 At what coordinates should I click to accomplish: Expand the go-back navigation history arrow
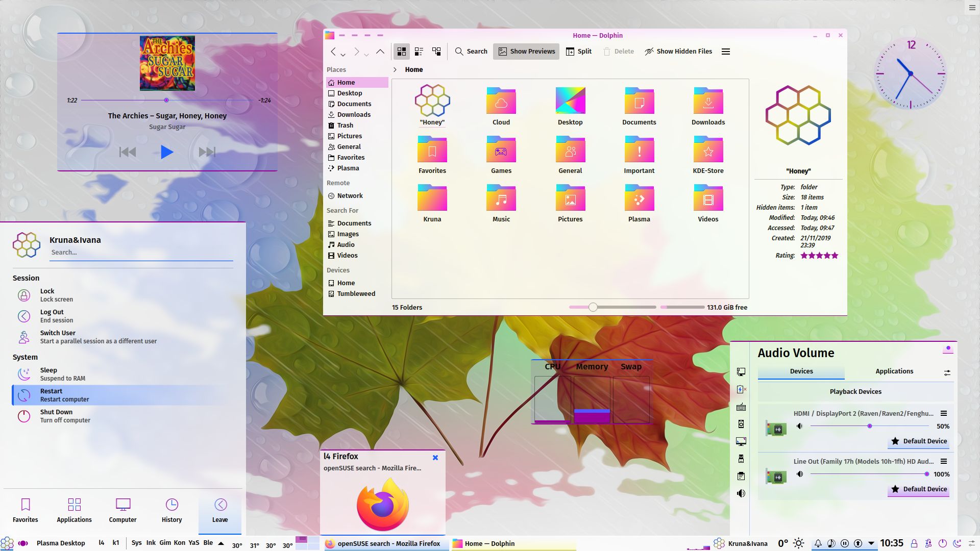[x=343, y=54]
